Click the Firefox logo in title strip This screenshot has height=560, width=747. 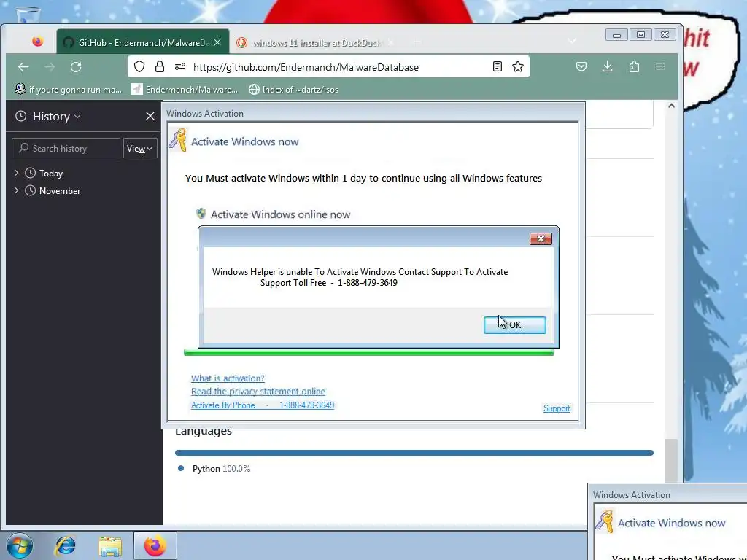click(38, 42)
